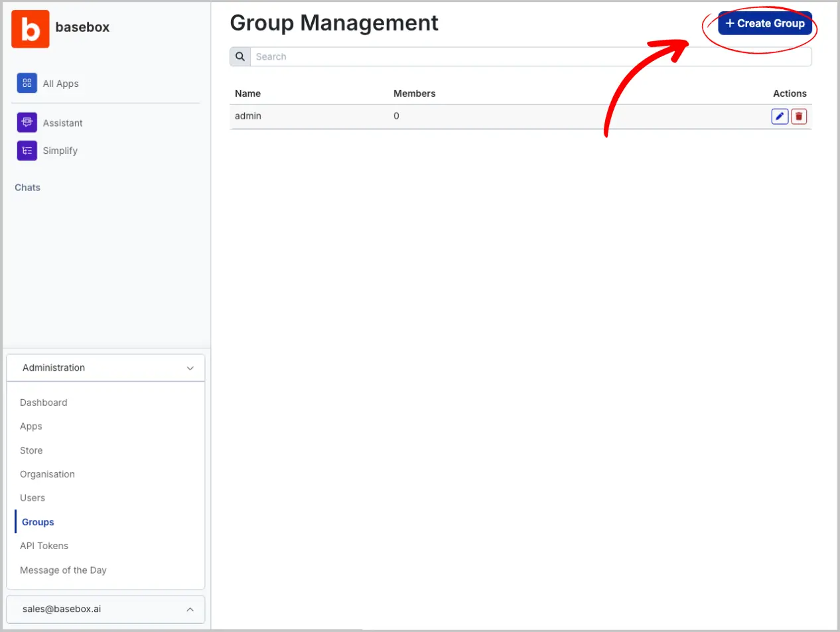Click the All Apps grid icon
The image size is (840, 632).
27,83
